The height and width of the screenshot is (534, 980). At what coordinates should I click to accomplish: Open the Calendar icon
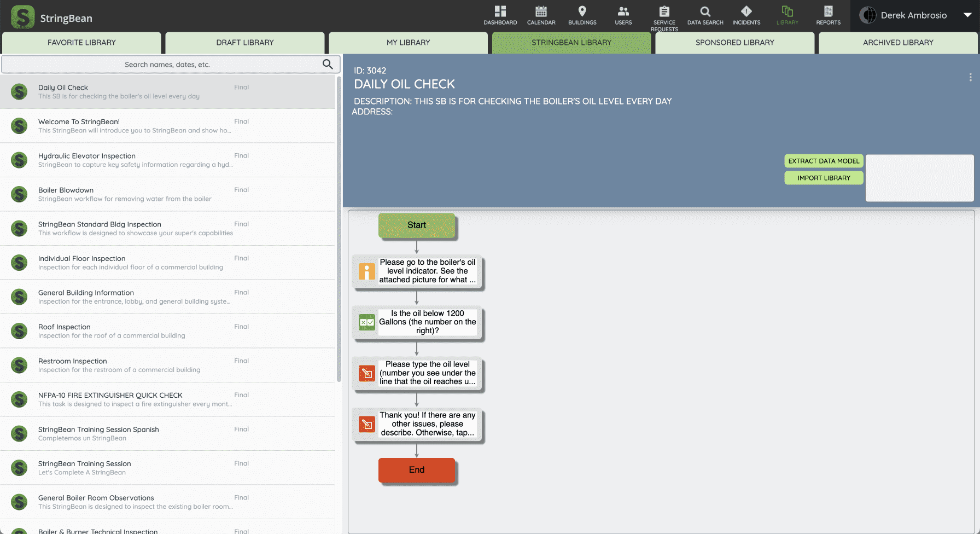[541, 11]
